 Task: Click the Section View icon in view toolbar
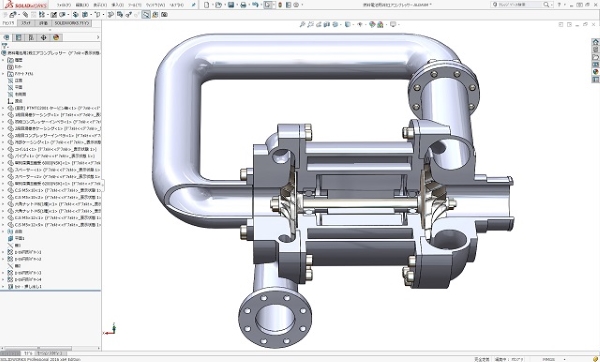click(326, 24)
